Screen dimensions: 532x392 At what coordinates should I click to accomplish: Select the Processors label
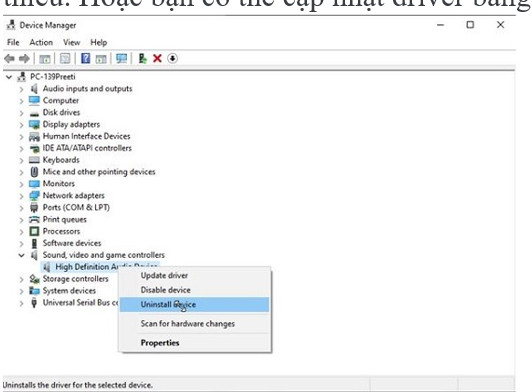coord(61,231)
